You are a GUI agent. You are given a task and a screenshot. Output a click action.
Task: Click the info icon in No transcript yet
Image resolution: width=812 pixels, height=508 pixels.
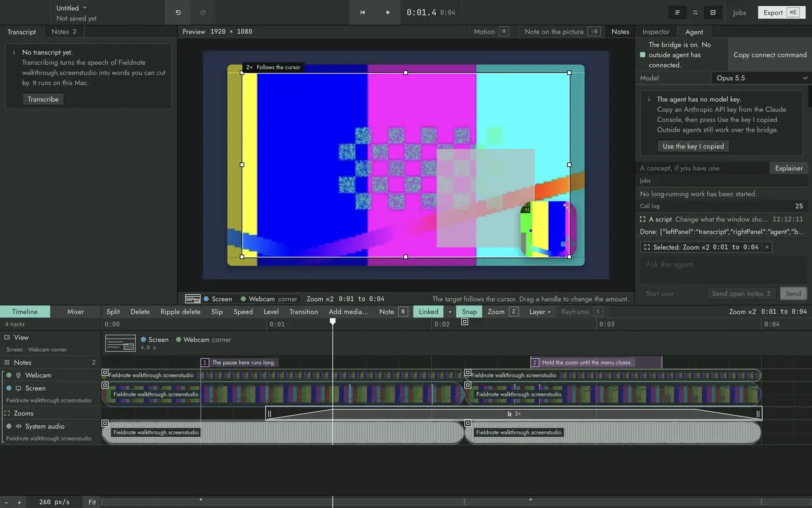click(x=14, y=53)
